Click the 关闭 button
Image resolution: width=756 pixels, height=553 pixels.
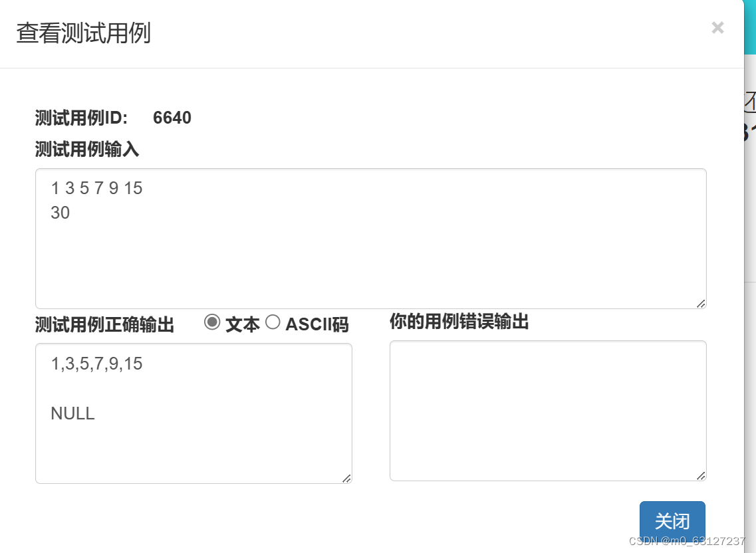672,521
